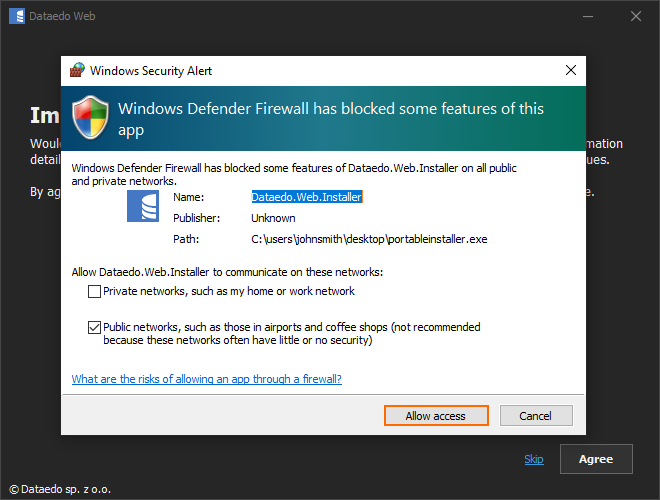Image resolution: width=660 pixels, height=500 pixels.
Task: Close the Windows Security Alert dialog
Action: (x=571, y=71)
